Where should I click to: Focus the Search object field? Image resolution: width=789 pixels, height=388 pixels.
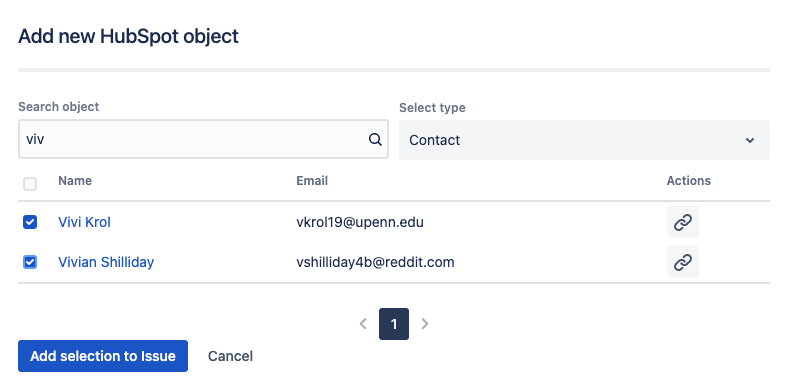(203, 139)
